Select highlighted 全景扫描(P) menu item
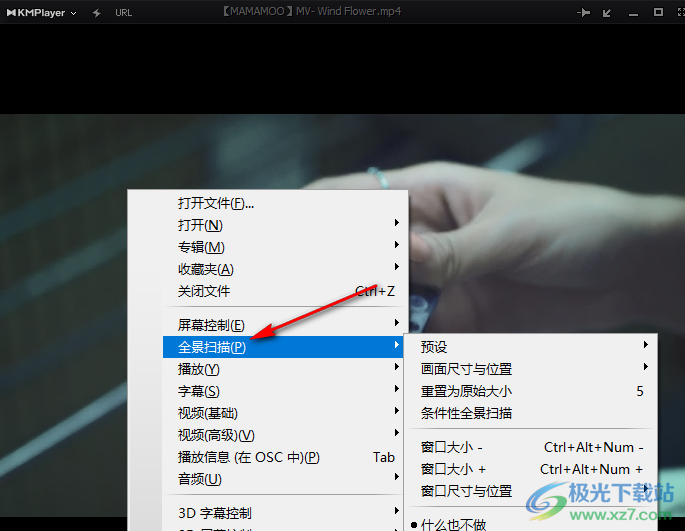 click(283, 347)
